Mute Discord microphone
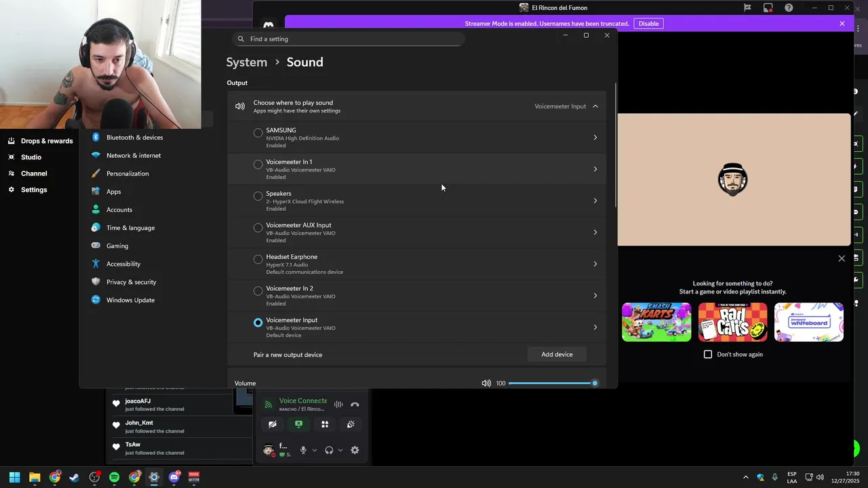The width and height of the screenshot is (868, 488). point(303,450)
